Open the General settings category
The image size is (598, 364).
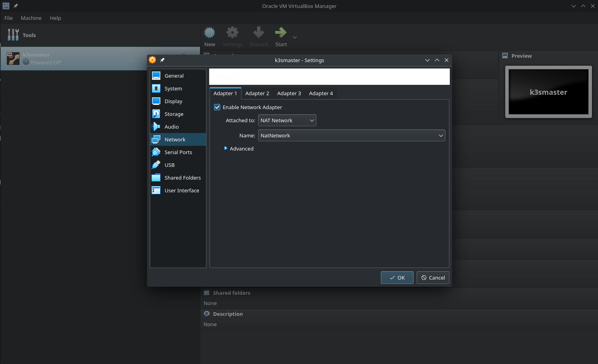coord(178,76)
